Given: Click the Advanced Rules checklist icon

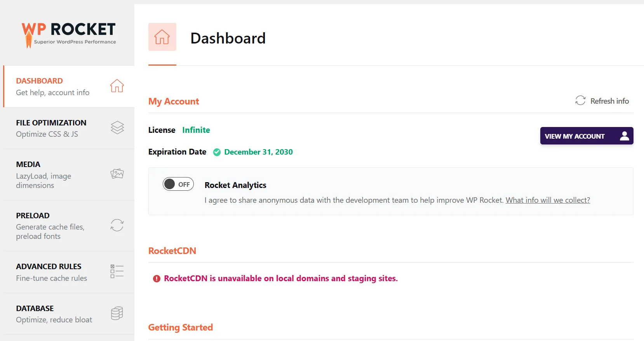Looking at the screenshot, I should tap(117, 271).
